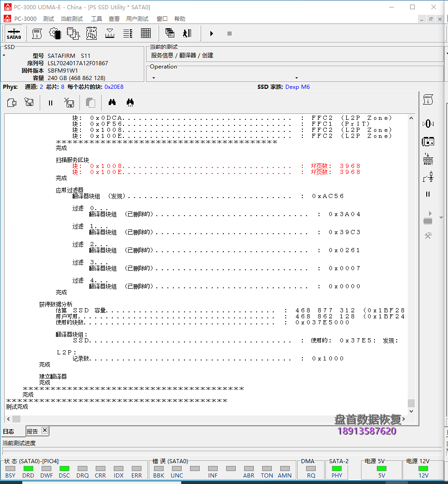Click the SATA0 port selector icon
Viewport: 448px width, 484px height.
tap(14, 33)
